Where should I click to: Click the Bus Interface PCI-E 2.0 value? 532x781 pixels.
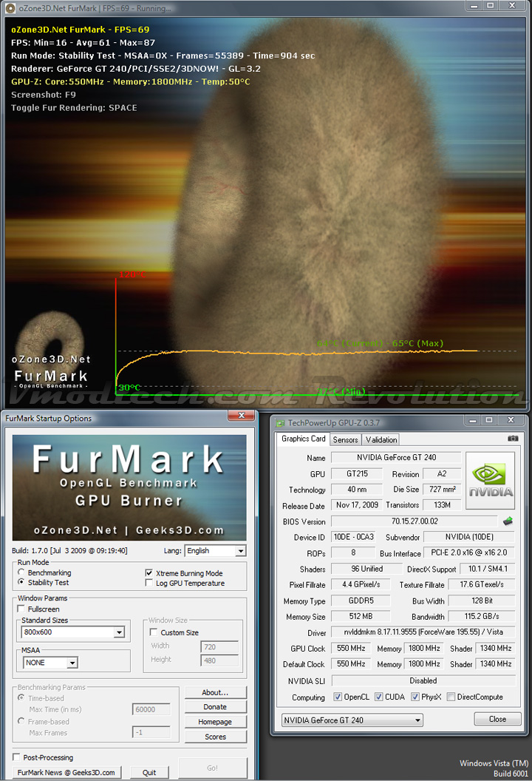tap(468, 553)
